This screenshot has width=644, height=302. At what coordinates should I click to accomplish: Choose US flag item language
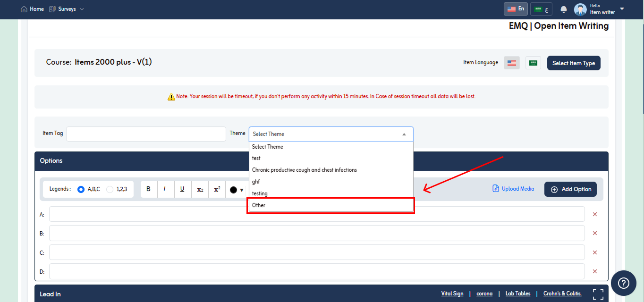pyautogui.click(x=512, y=63)
